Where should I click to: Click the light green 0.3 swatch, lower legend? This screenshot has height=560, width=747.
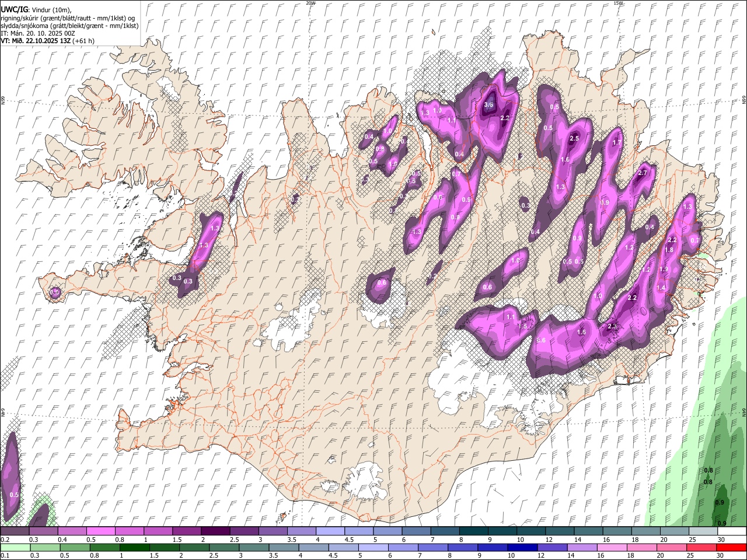pyautogui.click(x=45, y=547)
